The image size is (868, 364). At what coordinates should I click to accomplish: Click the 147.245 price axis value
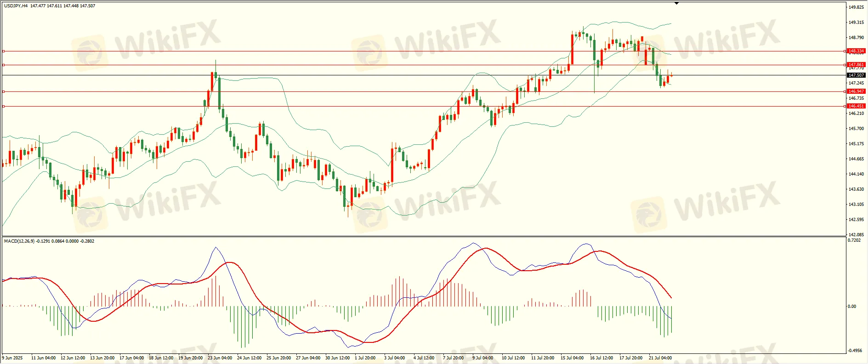[856, 83]
